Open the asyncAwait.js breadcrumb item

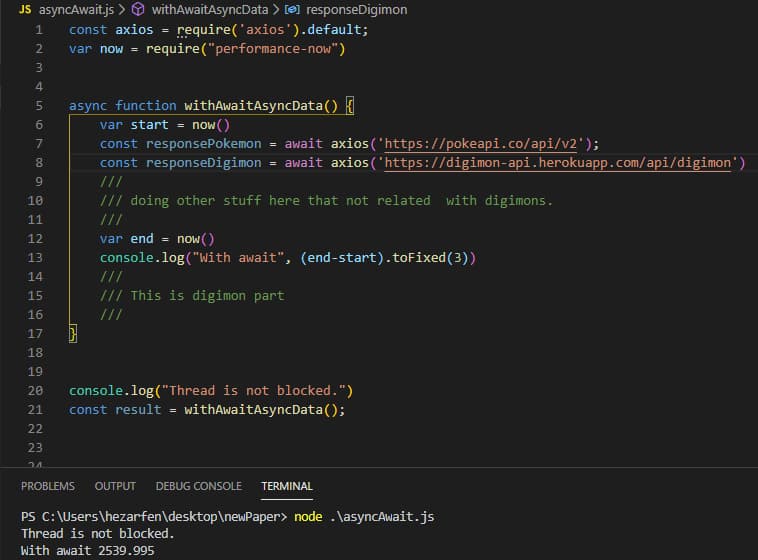(x=76, y=9)
